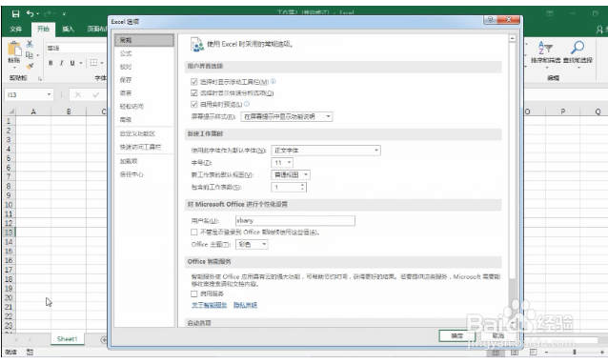The height and width of the screenshot is (364, 608).
Task: Click the Find and Select magnifier icon
Action: pyautogui.click(x=578, y=48)
